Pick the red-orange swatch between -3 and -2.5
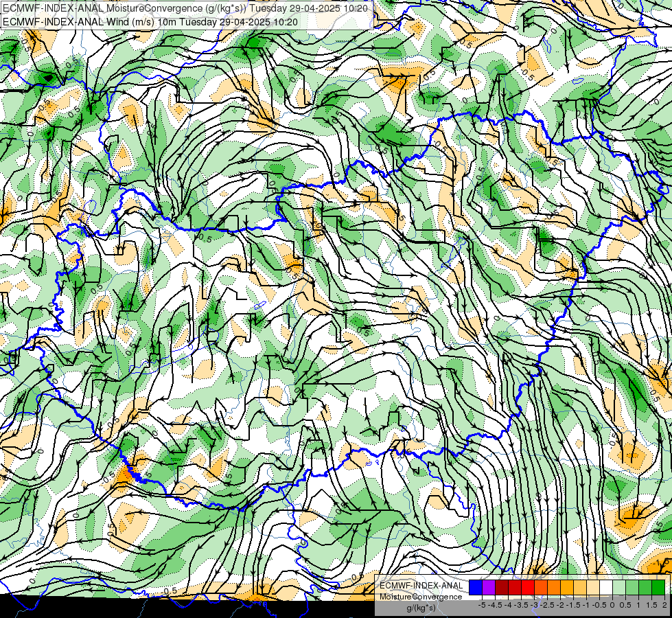This screenshot has width=672, height=618. click(541, 587)
